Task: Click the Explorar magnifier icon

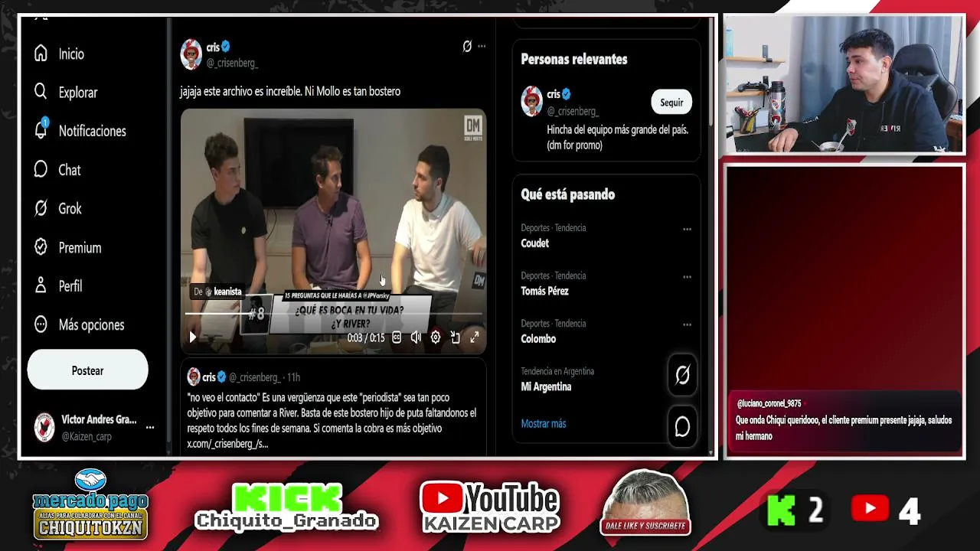Action: [41, 92]
